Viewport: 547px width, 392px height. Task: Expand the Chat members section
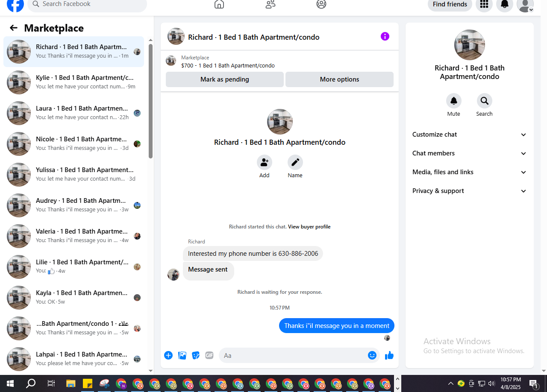(470, 153)
